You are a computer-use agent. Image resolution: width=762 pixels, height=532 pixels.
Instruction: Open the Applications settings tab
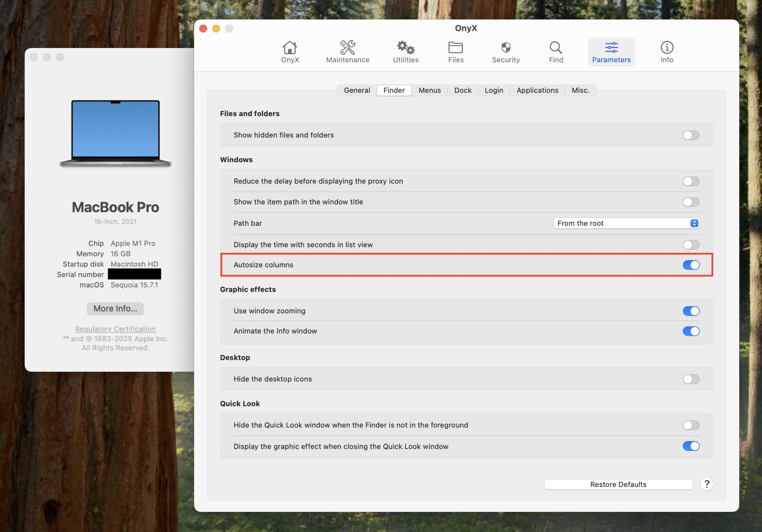pos(537,90)
